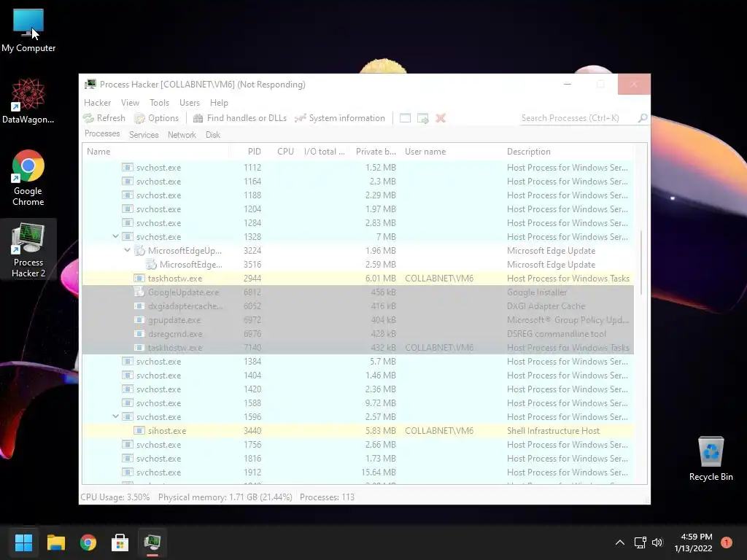Click the red X terminate icon
Viewport: 747px width, 560px height.
[x=441, y=118]
